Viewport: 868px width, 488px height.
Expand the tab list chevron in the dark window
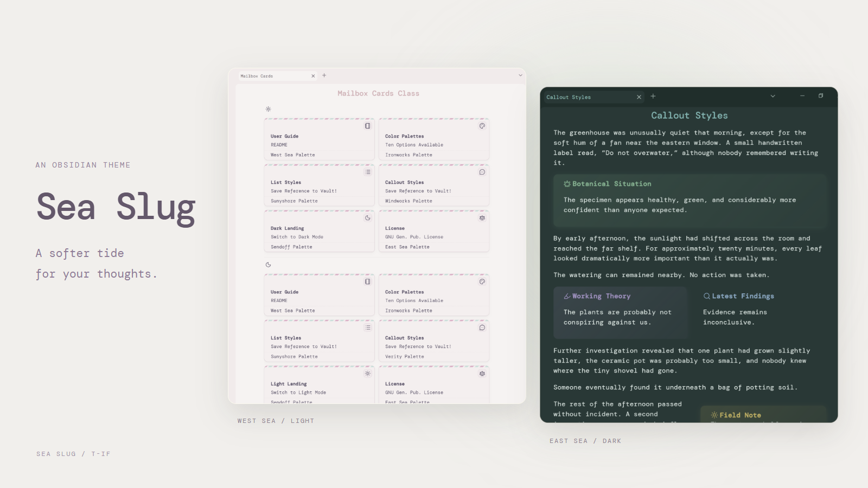pyautogui.click(x=773, y=96)
